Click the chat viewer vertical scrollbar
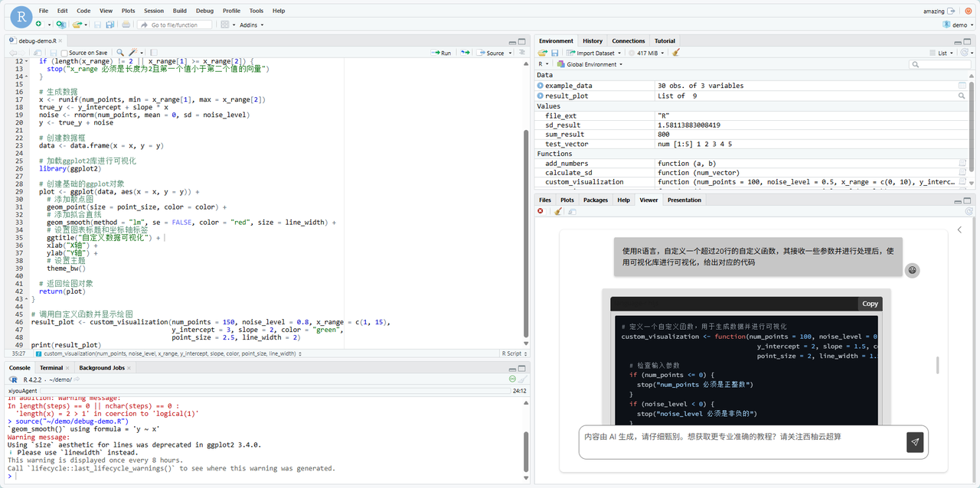This screenshot has height=488, width=980. coord(938,365)
